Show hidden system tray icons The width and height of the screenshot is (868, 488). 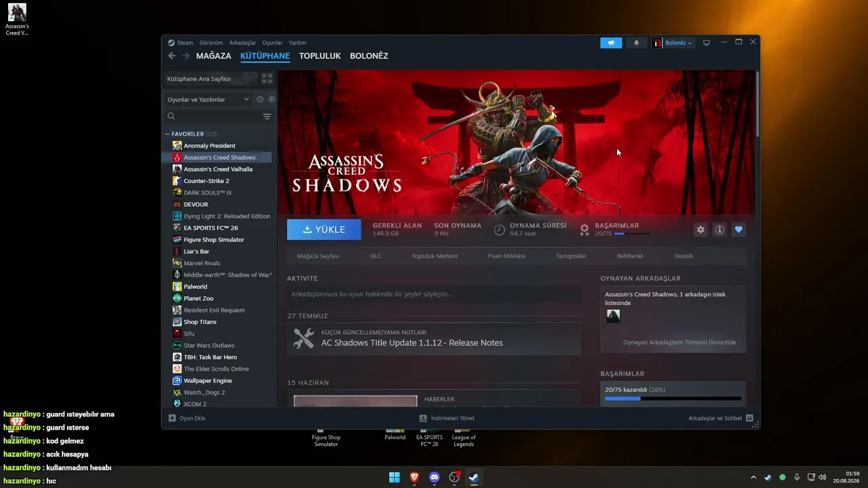point(753,477)
